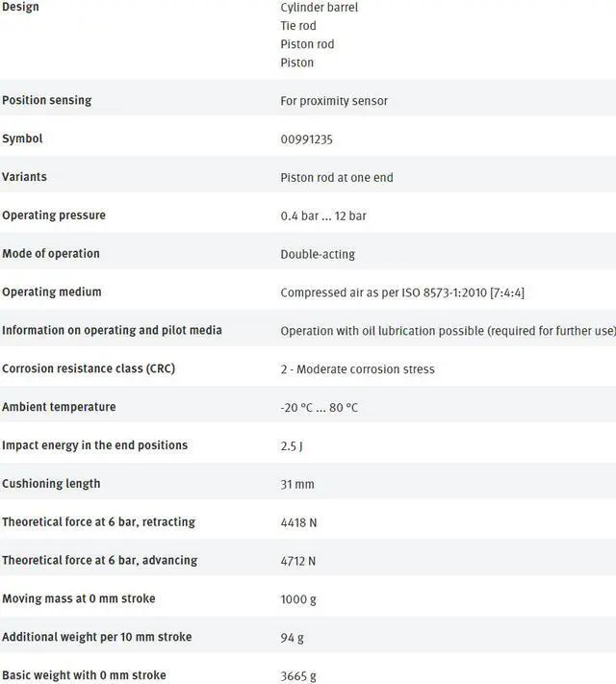Click the 2.5 J impact energy value
The height and width of the screenshot is (684, 616).
click(291, 445)
